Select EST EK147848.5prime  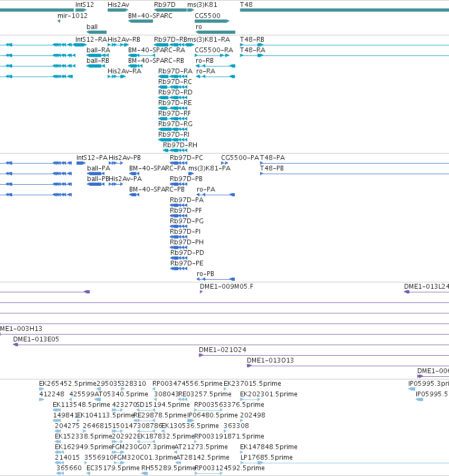269,447
